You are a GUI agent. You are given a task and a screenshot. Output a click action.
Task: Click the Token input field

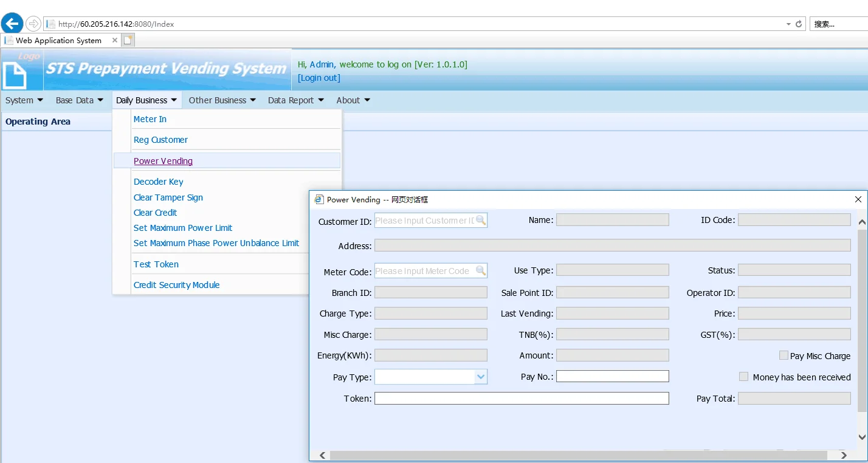point(521,399)
